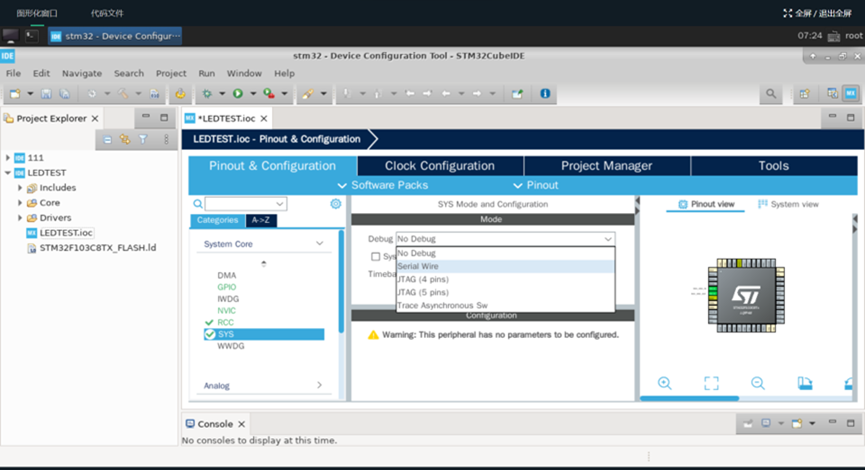This screenshot has width=865, height=470.
Task: Open the Run button dropdown arrow
Action: pos(253,94)
